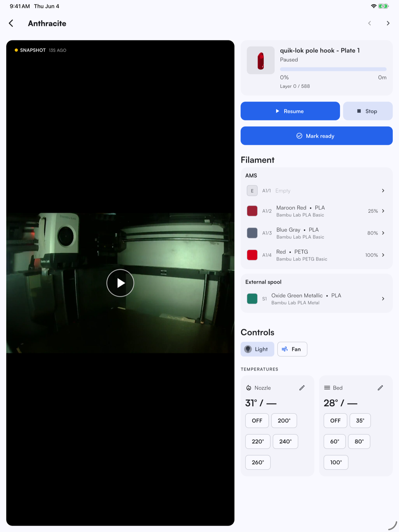This screenshot has width=399, height=532.
Task: Set Bed temperature to 60°
Action: [x=334, y=442]
